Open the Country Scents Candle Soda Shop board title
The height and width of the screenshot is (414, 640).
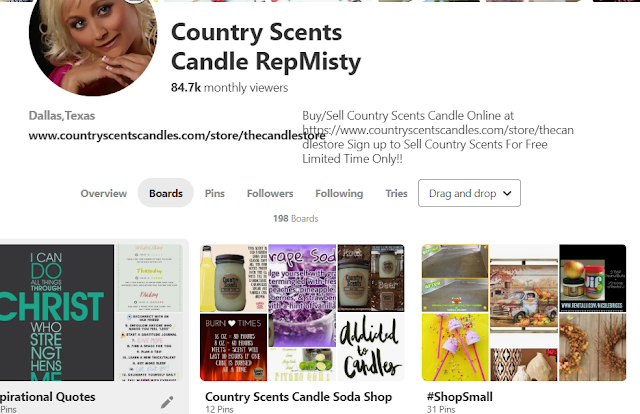298,397
